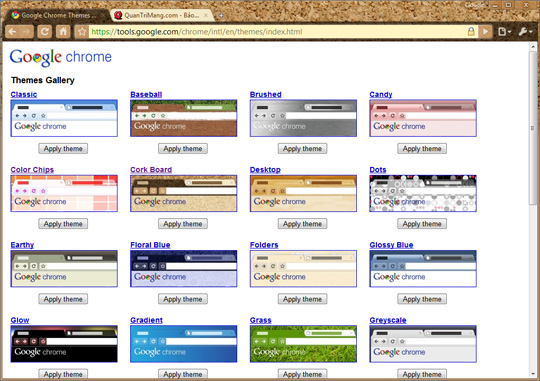Click the Floral Blue preview thumbnail
The height and width of the screenshot is (381, 540).
click(184, 269)
